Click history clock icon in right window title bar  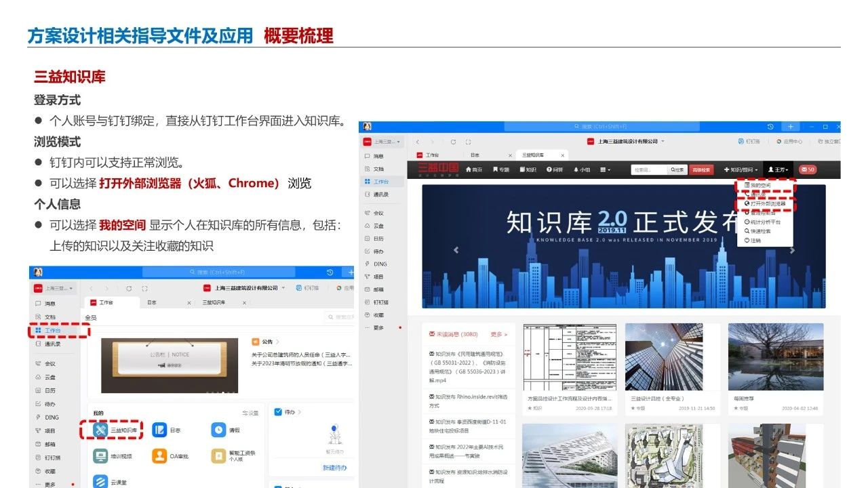click(771, 127)
